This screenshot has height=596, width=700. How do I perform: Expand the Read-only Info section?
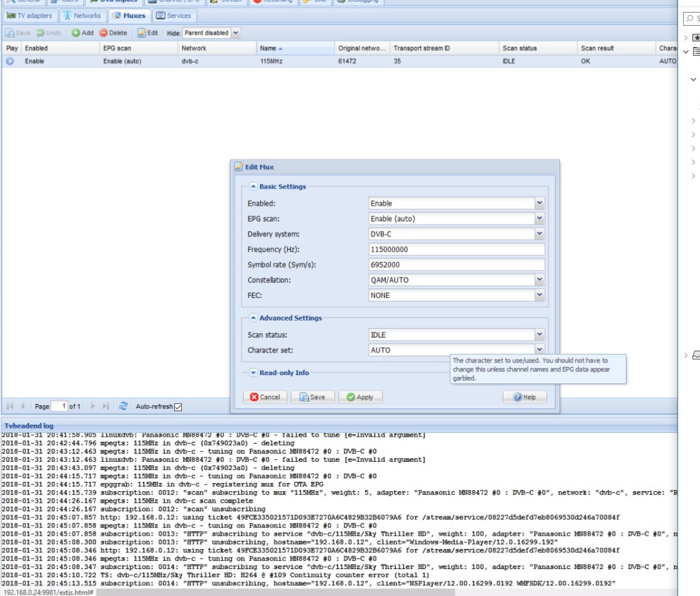tap(253, 373)
